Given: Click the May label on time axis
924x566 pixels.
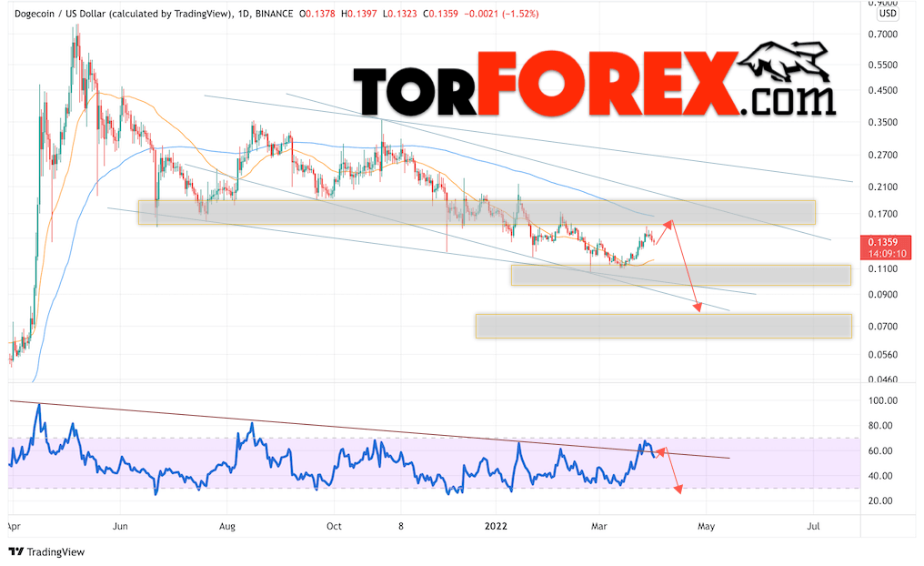Looking at the screenshot, I should (x=706, y=526).
